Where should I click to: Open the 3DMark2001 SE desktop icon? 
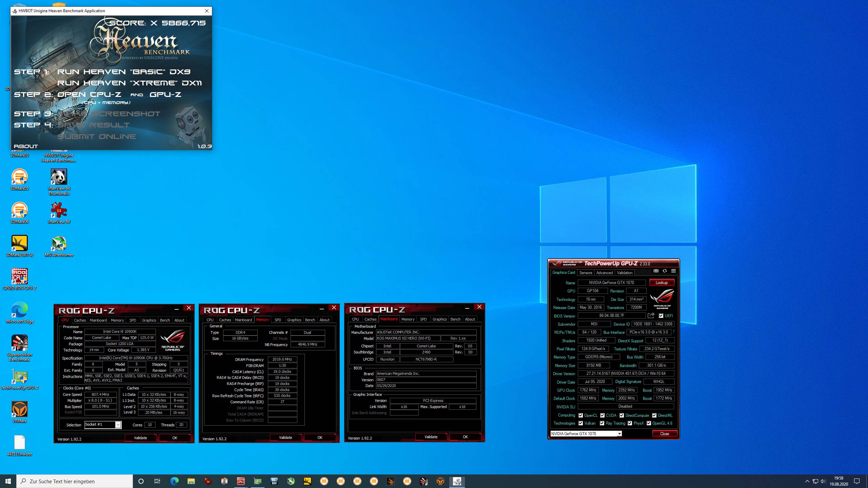tap(19, 246)
